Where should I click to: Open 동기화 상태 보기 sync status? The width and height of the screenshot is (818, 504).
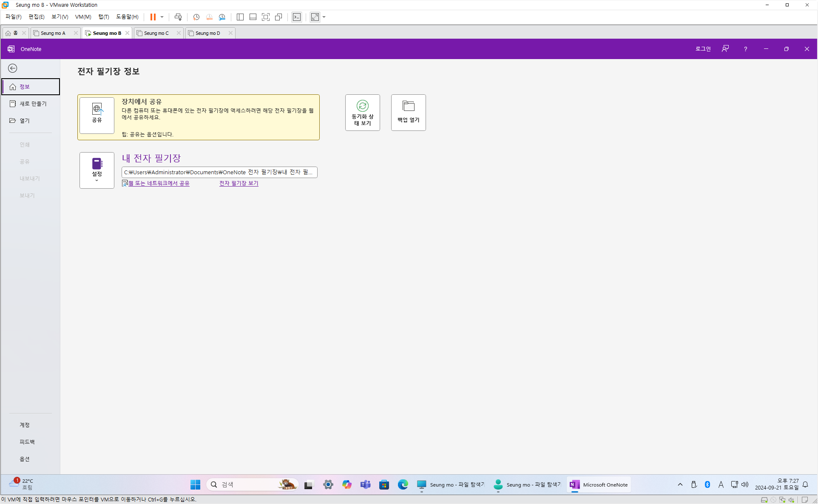click(362, 113)
